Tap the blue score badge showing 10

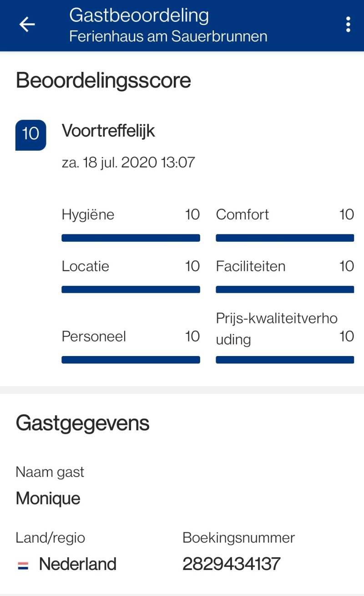pyautogui.click(x=30, y=135)
